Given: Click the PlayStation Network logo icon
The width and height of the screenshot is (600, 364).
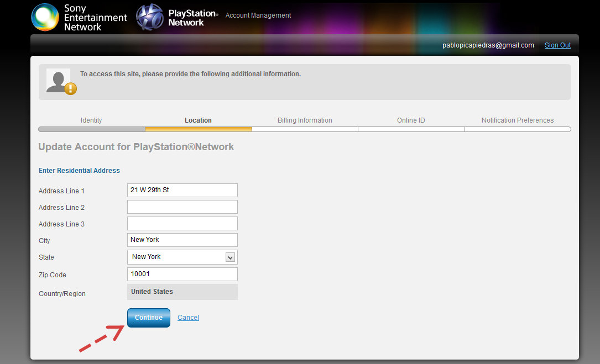Looking at the screenshot, I should point(150,17).
